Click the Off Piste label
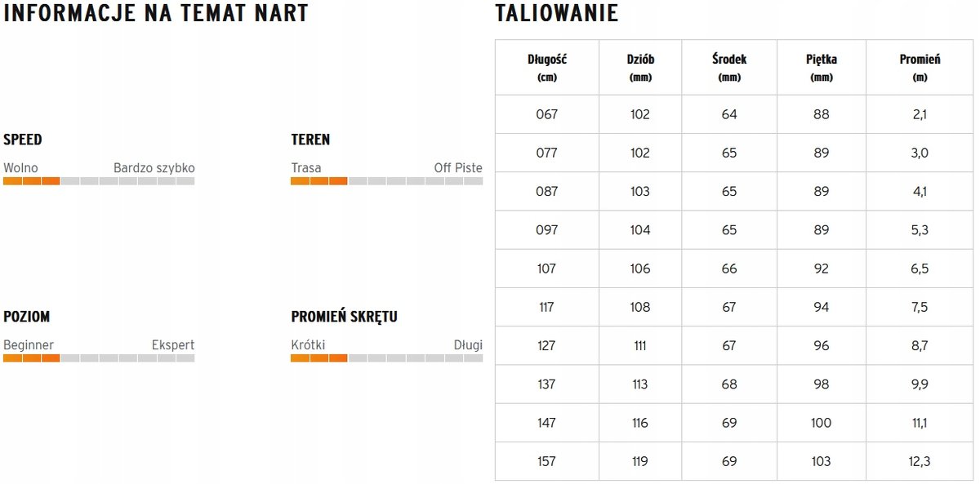Viewport: 980px width, 484px height. click(458, 168)
